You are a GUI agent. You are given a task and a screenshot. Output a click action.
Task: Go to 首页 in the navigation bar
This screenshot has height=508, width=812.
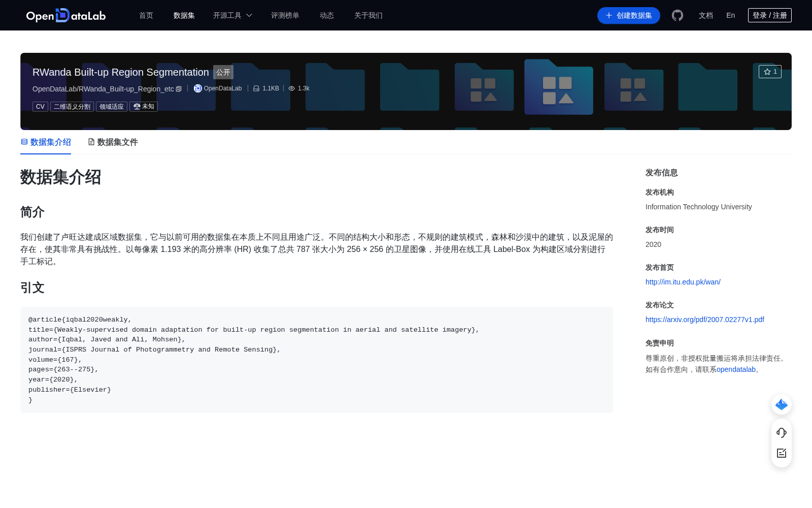[146, 15]
